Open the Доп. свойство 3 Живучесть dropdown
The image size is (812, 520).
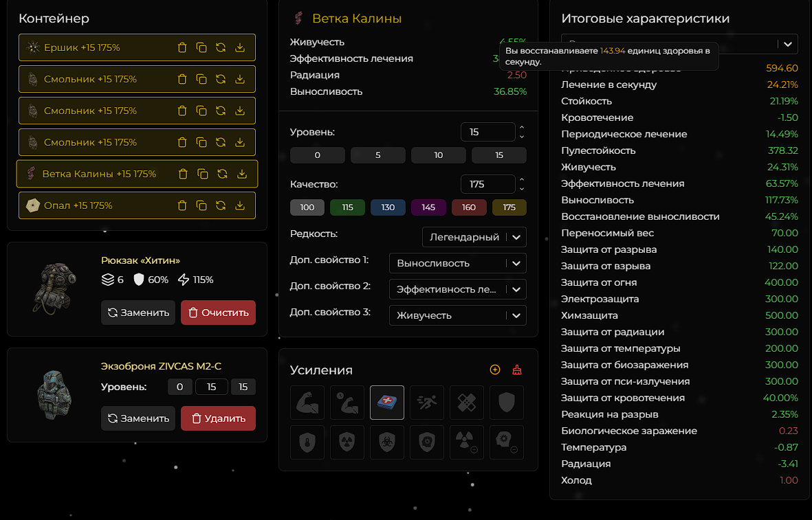tap(457, 315)
